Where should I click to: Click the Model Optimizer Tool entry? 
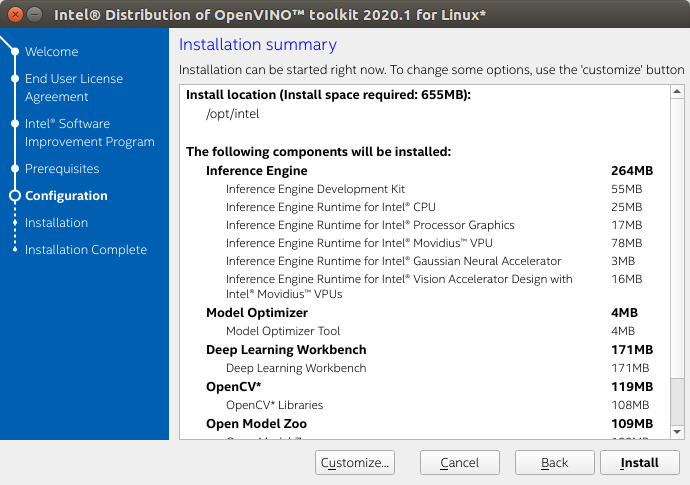(x=283, y=331)
